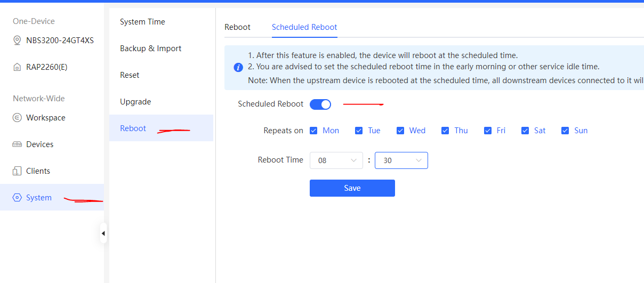Open the reboot hour dropdown showing 08
Viewport: 644px width, 283px height.
(336, 160)
